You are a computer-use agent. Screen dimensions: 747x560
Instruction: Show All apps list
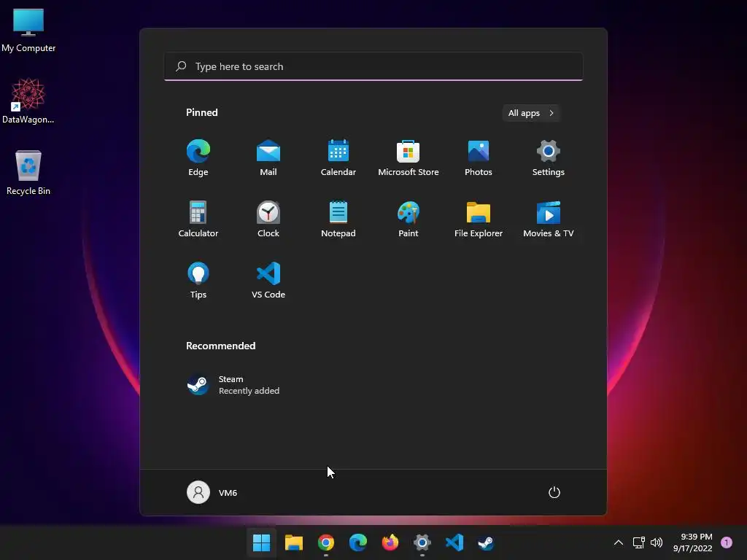coord(531,113)
